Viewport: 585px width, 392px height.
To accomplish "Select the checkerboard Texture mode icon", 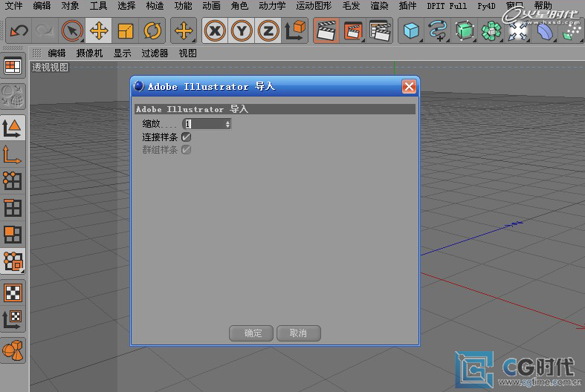I will click(x=13, y=293).
